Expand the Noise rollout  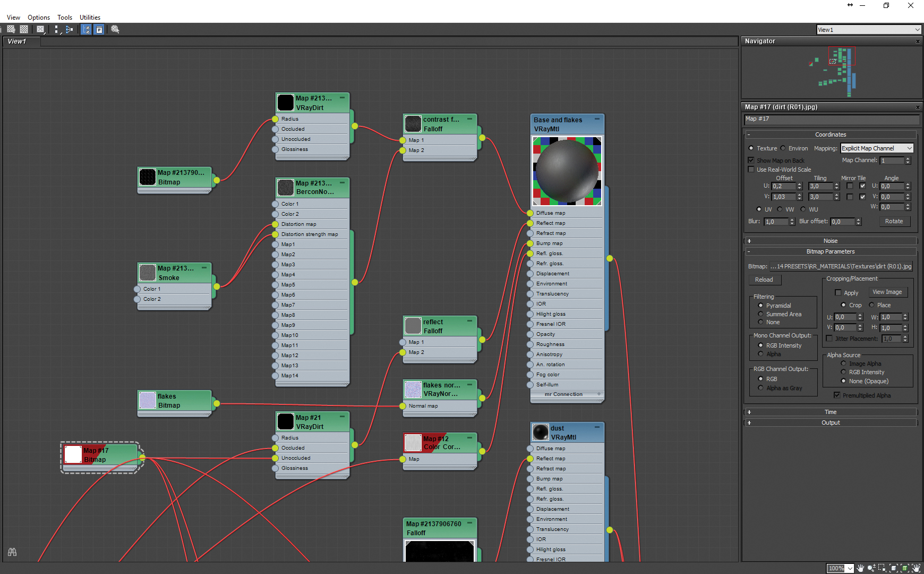click(831, 241)
